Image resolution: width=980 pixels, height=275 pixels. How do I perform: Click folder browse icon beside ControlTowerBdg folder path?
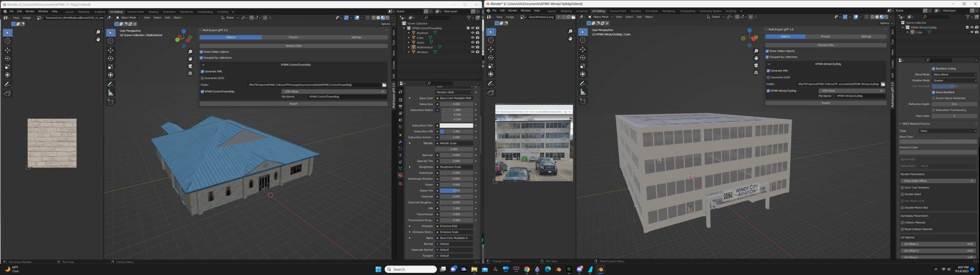(384, 85)
